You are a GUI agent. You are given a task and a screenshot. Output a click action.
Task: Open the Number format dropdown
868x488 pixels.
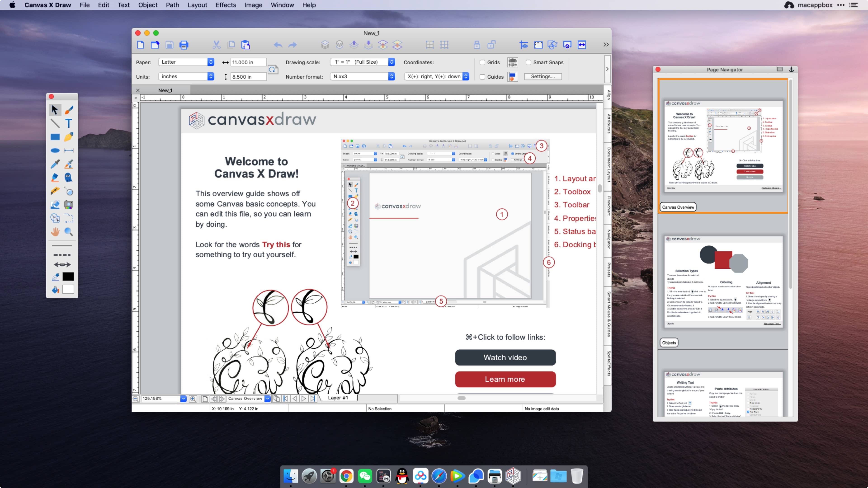pos(363,76)
